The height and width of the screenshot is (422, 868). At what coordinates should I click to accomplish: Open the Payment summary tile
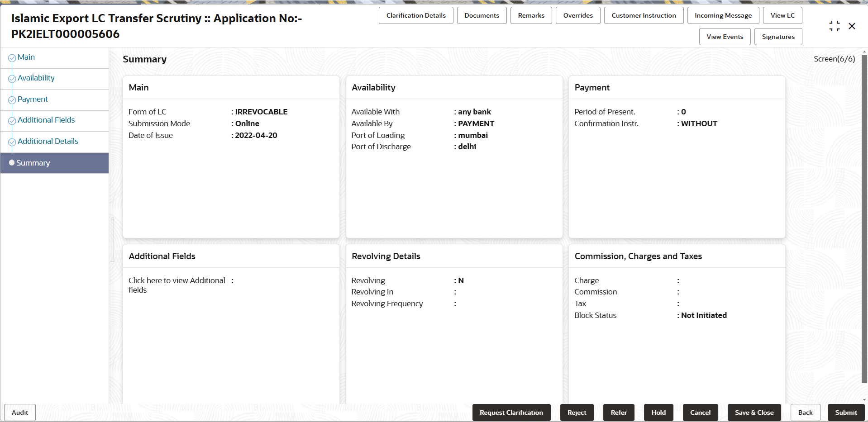click(677, 157)
